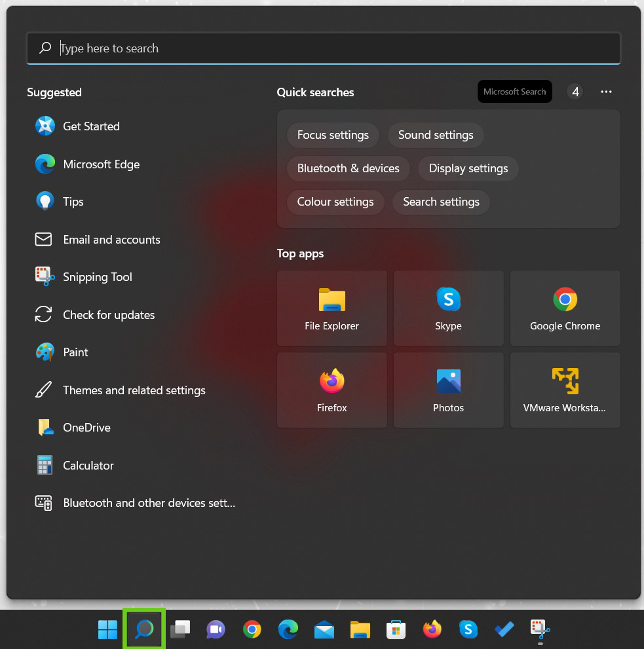
Task: Choose Bluetooth & devices quick search
Action: pyautogui.click(x=348, y=168)
